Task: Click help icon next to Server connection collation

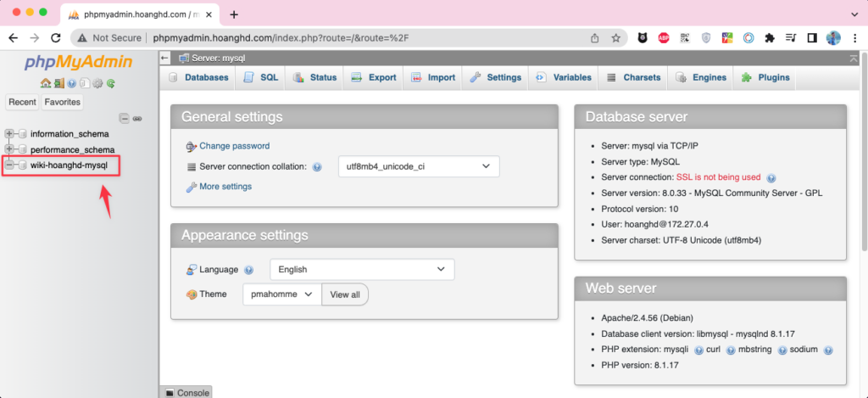Action: [x=317, y=167]
